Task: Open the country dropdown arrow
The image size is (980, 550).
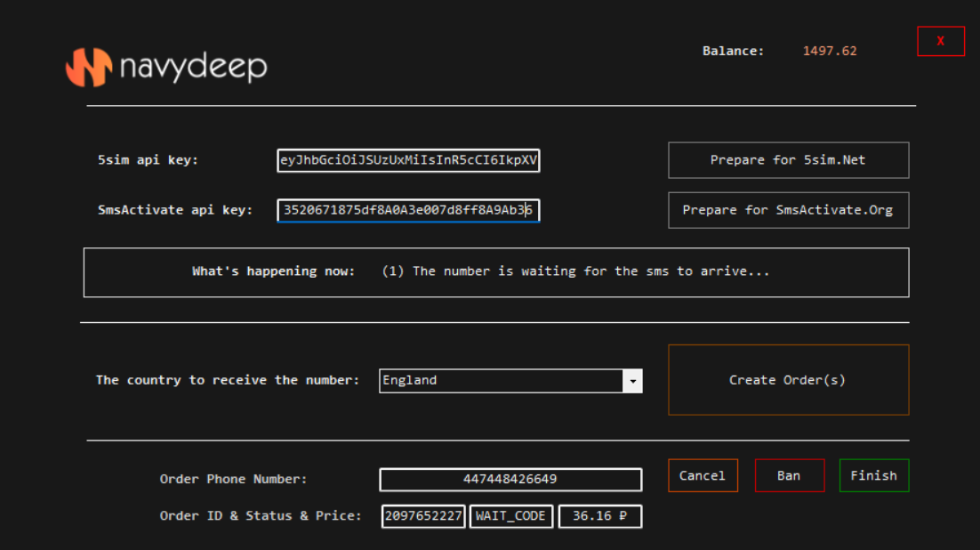Action: [632, 381]
